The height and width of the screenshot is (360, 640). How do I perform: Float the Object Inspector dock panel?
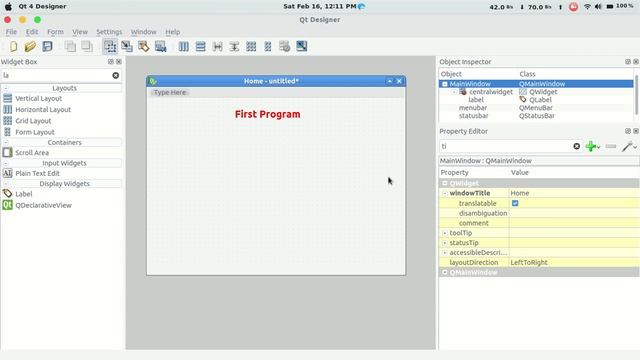tap(628, 62)
